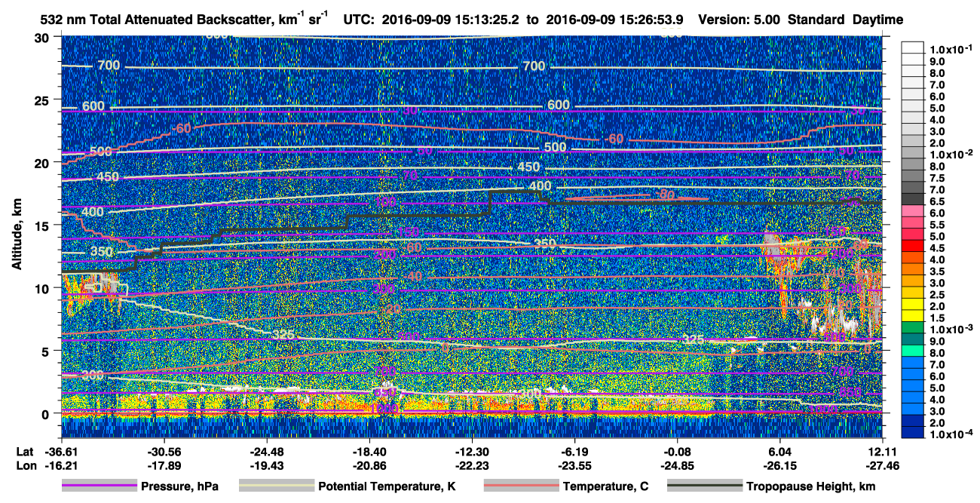Click the 'Potential Temperature, K' legend label
The image size is (980, 503).
(x=387, y=487)
